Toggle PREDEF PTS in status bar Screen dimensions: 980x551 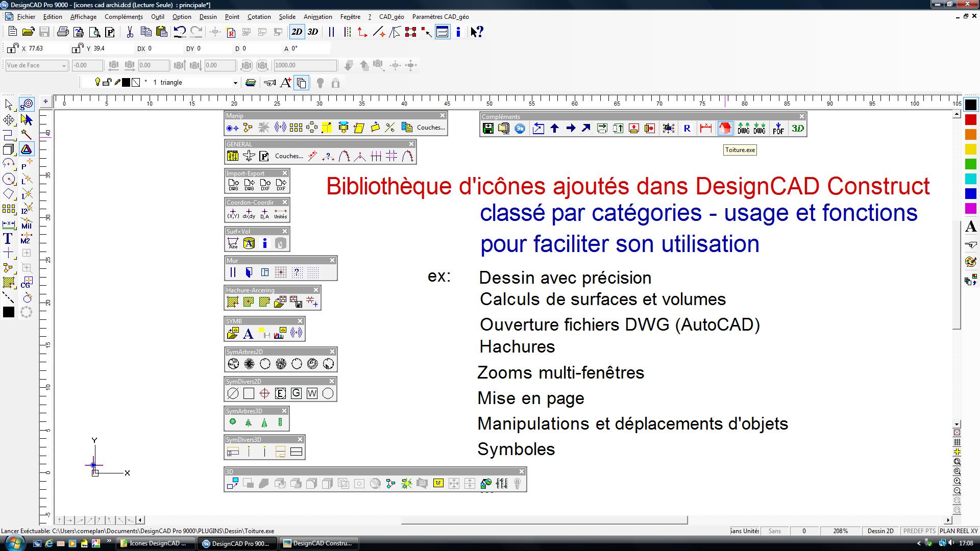[x=919, y=531]
